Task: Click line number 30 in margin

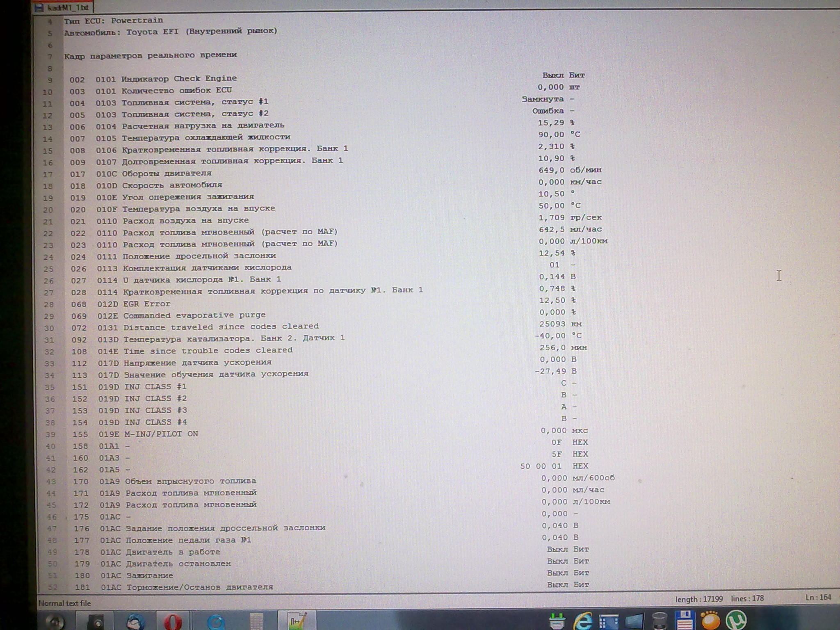Action: point(49,329)
